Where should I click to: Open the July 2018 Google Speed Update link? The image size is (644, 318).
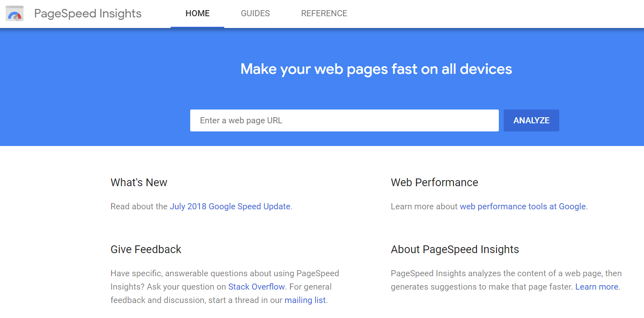click(230, 206)
